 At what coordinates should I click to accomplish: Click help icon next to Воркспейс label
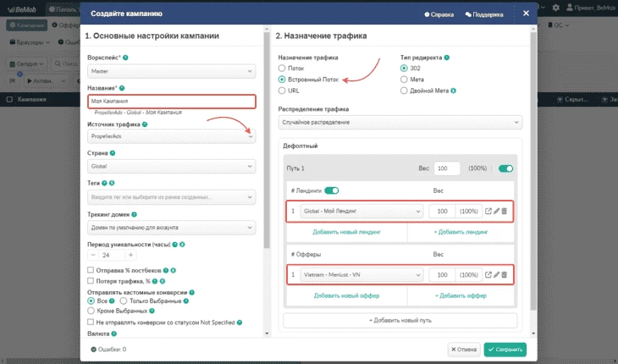[x=125, y=58]
